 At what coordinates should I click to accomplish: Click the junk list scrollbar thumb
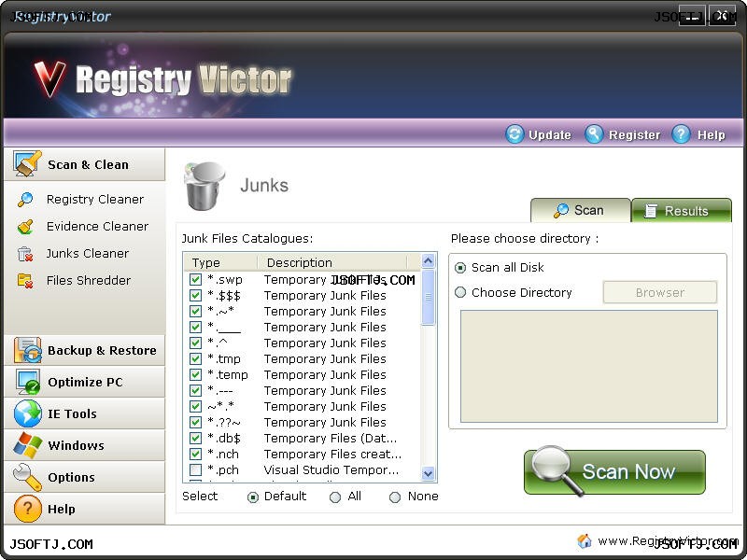pyautogui.click(x=428, y=297)
